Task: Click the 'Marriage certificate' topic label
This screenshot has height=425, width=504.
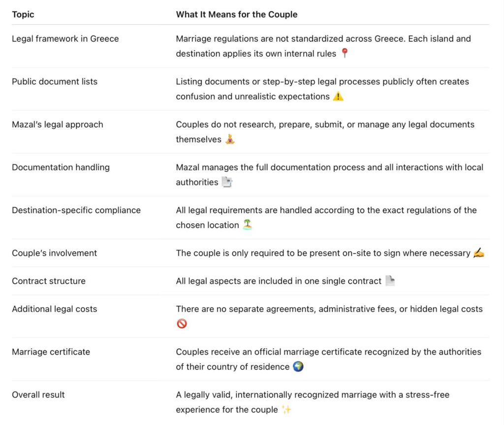Action: (51, 352)
